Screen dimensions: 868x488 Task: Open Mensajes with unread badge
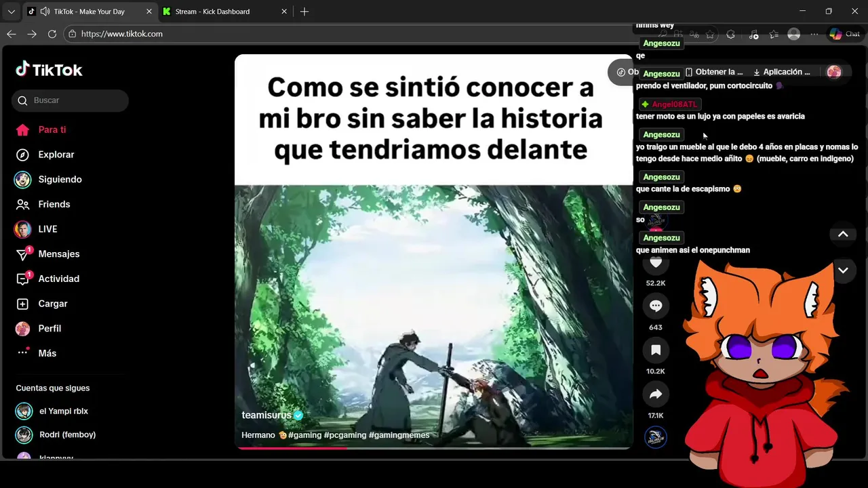[x=23, y=254]
